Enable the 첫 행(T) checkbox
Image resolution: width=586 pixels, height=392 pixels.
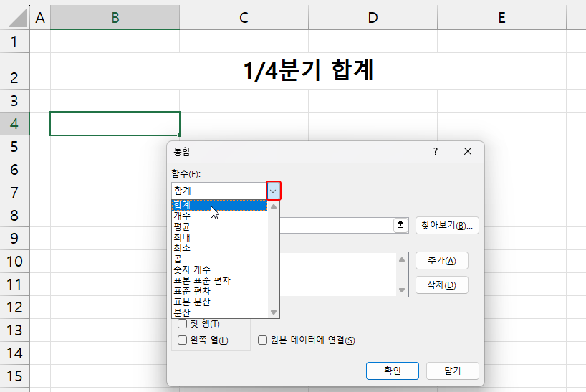183,324
